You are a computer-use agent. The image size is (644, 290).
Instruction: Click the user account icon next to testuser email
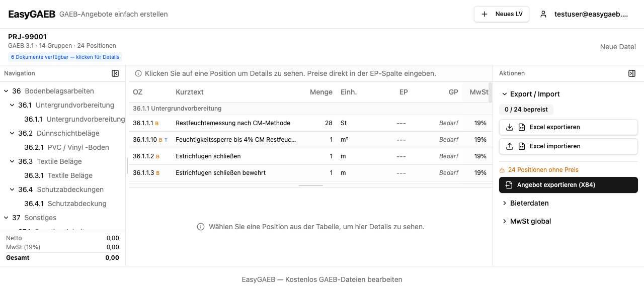543,15
